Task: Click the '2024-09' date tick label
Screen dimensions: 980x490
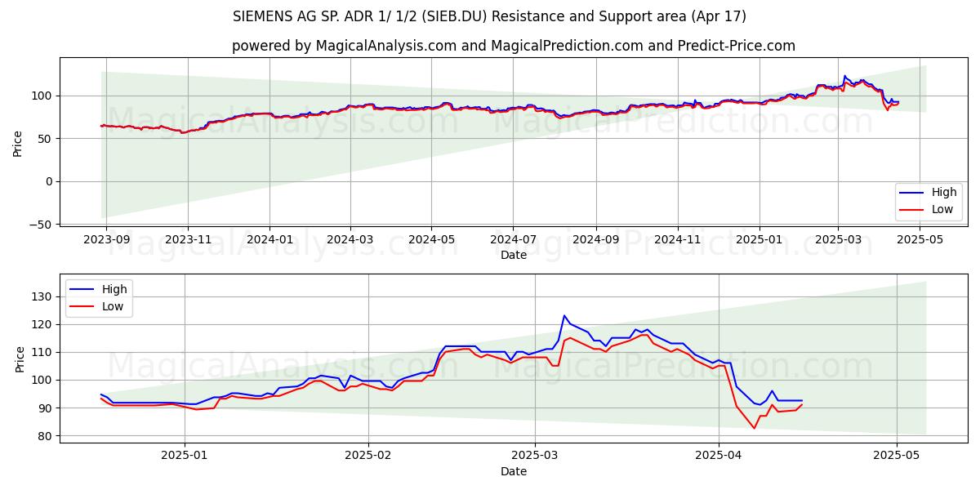Action: [x=595, y=240]
